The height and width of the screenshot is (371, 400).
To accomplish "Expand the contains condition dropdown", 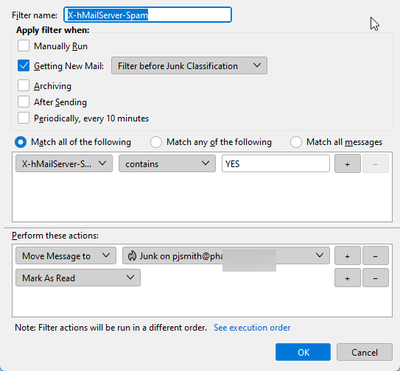I will click(x=167, y=164).
